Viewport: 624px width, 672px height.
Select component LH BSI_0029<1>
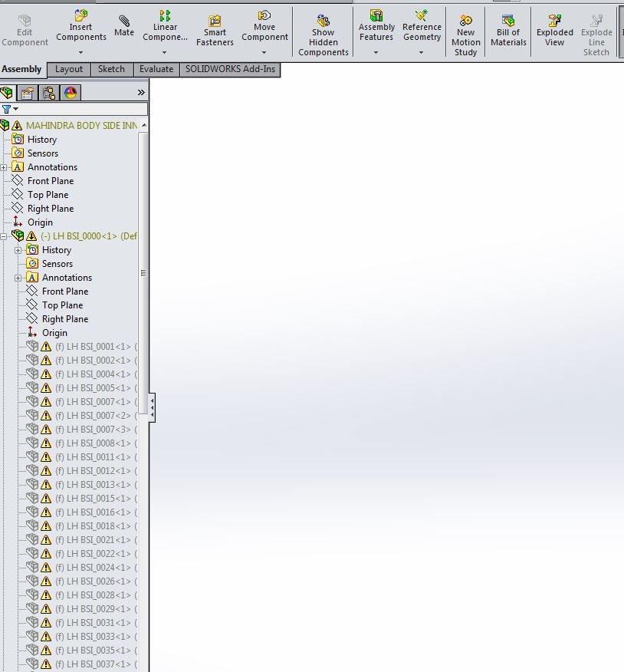[x=97, y=609]
